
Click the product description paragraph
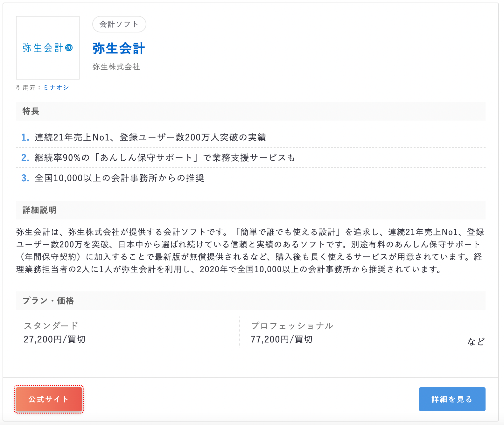tap(250, 251)
